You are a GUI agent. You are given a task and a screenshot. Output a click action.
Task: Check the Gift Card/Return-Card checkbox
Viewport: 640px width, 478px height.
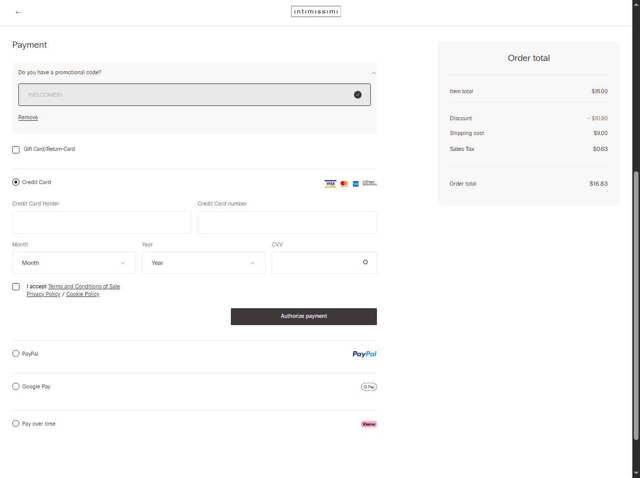pyautogui.click(x=16, y=150)
